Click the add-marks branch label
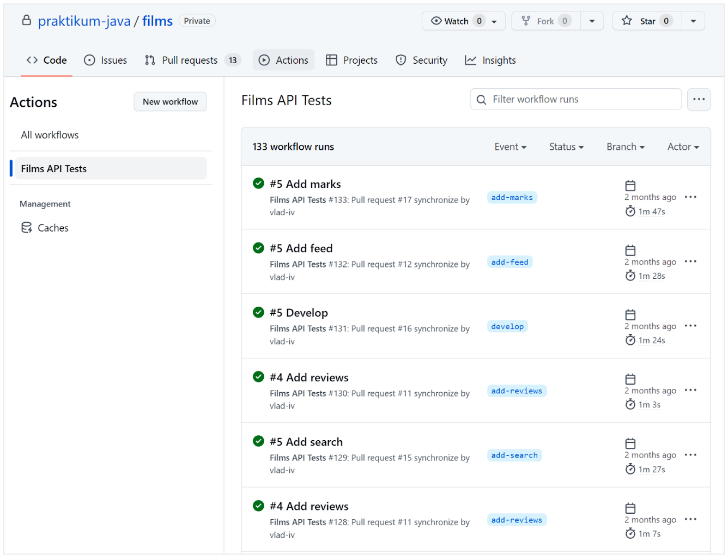The image size is (728, 560). 512,197
